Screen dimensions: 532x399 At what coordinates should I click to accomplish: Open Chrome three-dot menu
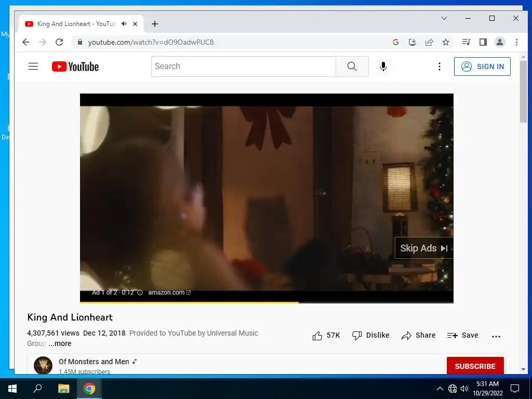pyautogui.click(x=516, y=42)
